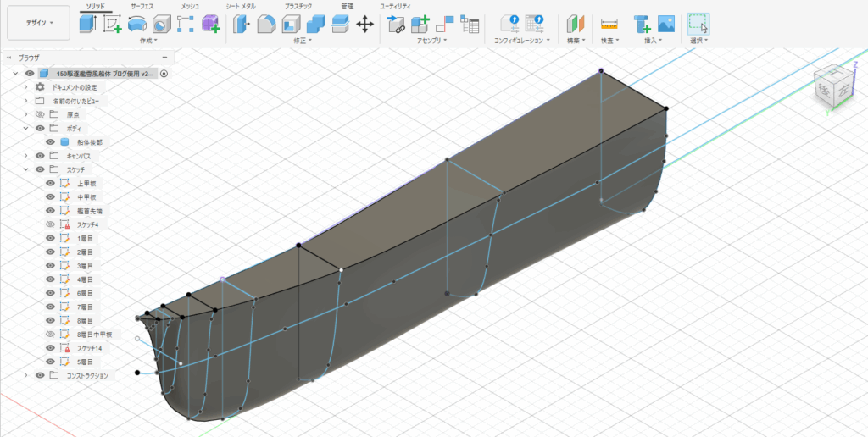Click the Insert image icon
868x437 pixels.
pos(666,24)
